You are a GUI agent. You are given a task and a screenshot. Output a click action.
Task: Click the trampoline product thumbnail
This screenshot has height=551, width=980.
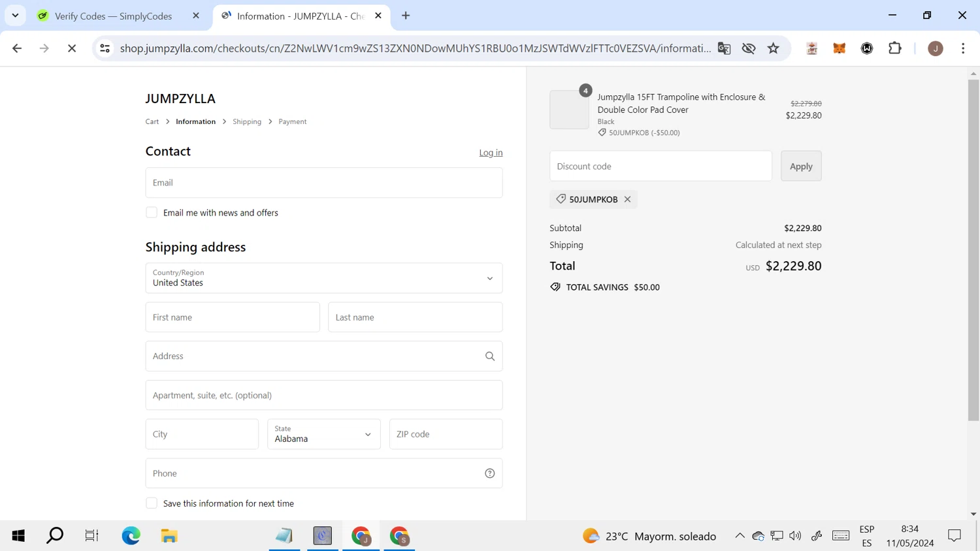(x=569, y=110)
